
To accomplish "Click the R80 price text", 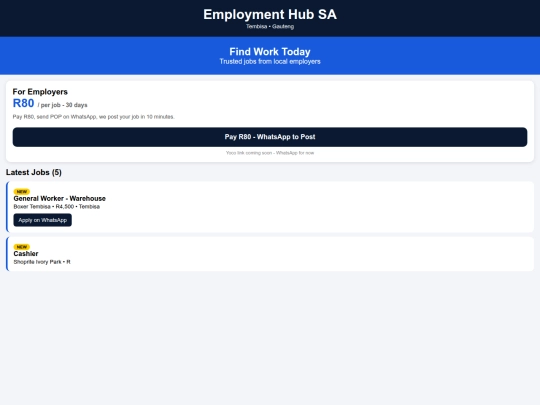I will (23, 103).
